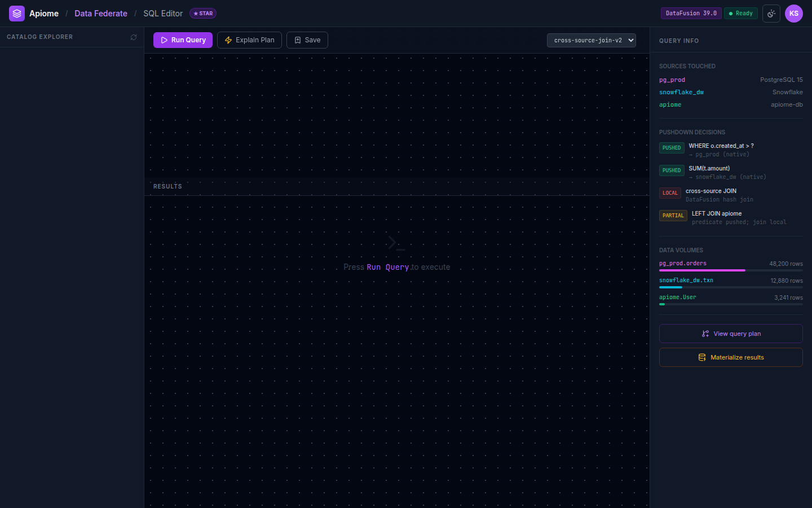Image resolution: width=812 pixels, height=508 pixels.
Task: Click the SUM(t.amount) pushdown decision
Action: (709, 168)
